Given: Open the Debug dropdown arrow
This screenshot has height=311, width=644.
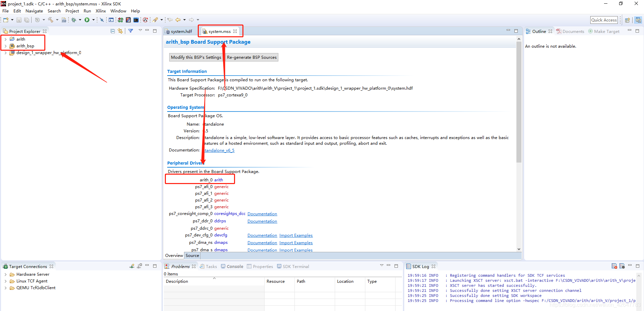Looking at the screenshot, I should pyautogui.click(x=80, y=20).
